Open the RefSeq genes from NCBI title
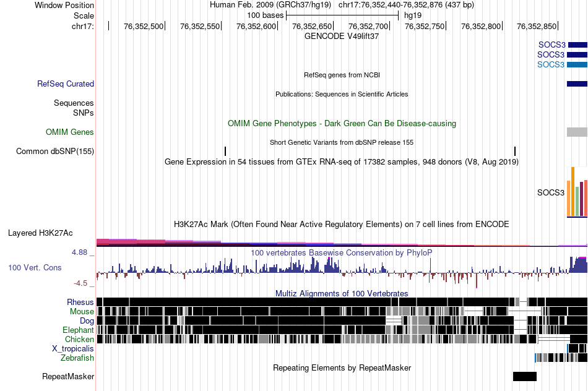 tap(342, 75)
